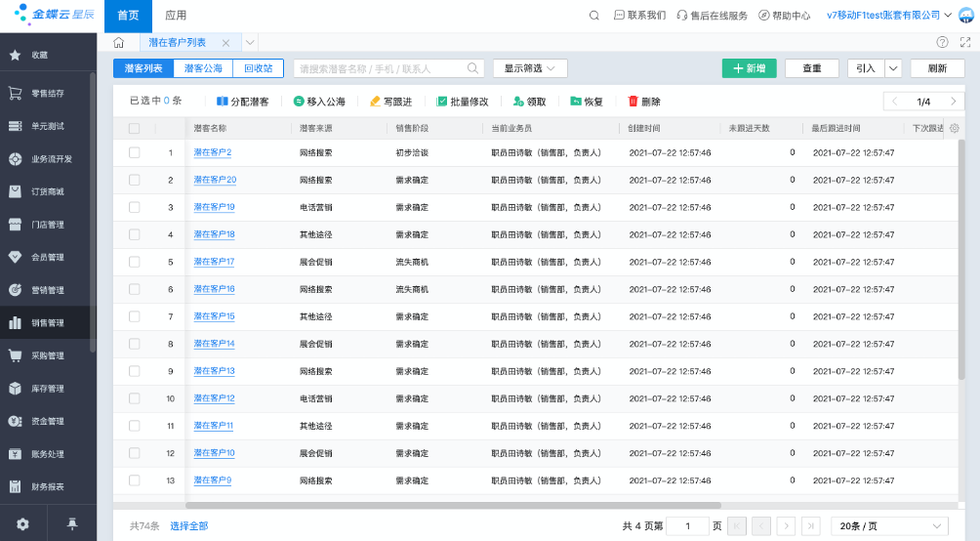
Task: Click 分配潜客 toolbar action
Action: point(242,102)
